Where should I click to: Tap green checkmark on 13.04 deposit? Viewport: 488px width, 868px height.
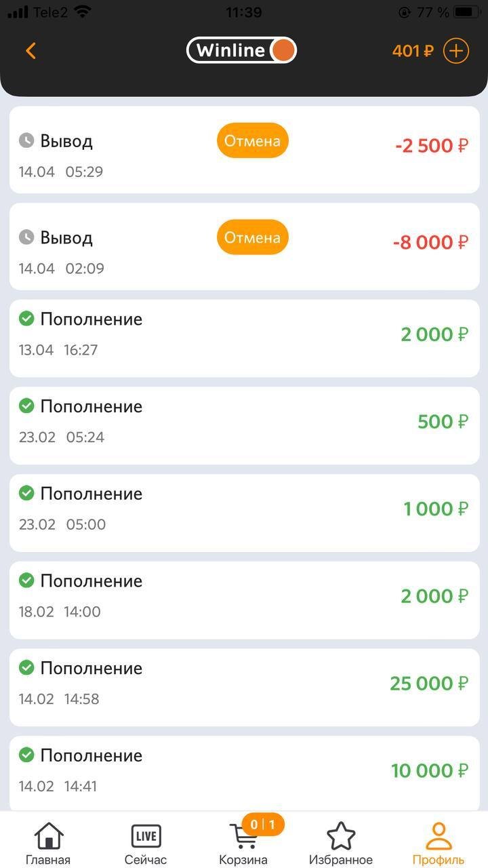(x=26, y=319)
